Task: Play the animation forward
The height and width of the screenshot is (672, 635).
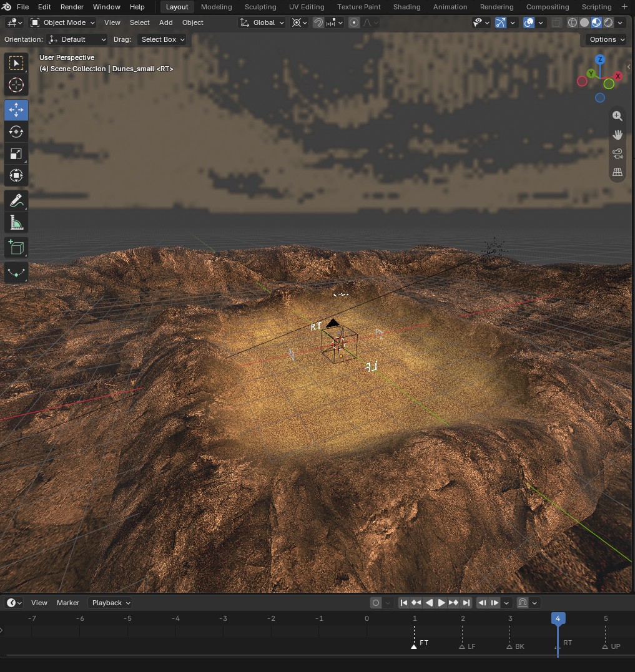Action: click(x=441, y=603)
